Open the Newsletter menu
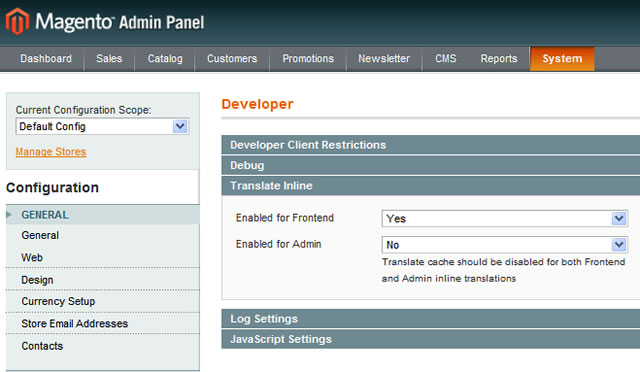Viewport: 640px width, 372px height. (x=384, y=59)
